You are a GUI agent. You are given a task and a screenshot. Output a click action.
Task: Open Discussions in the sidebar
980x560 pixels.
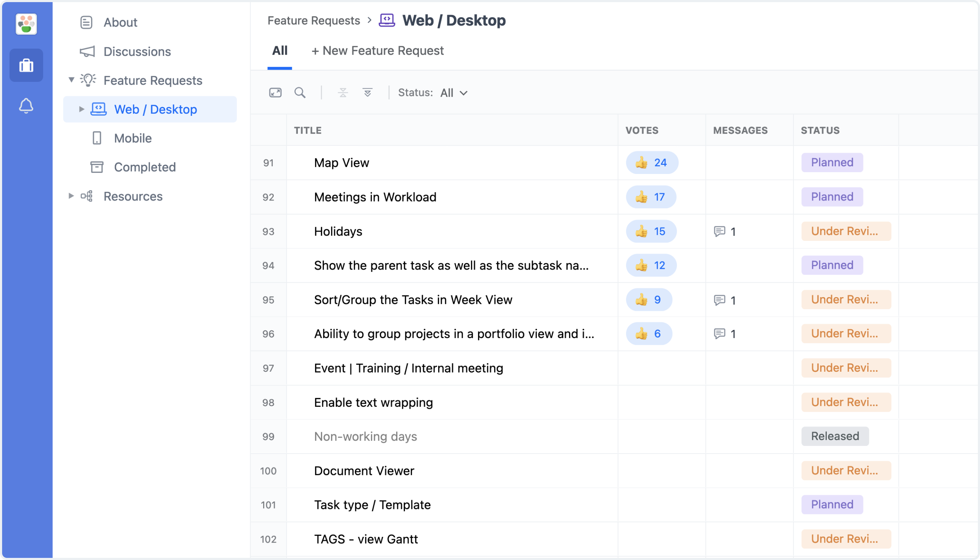tap(137, 51)
